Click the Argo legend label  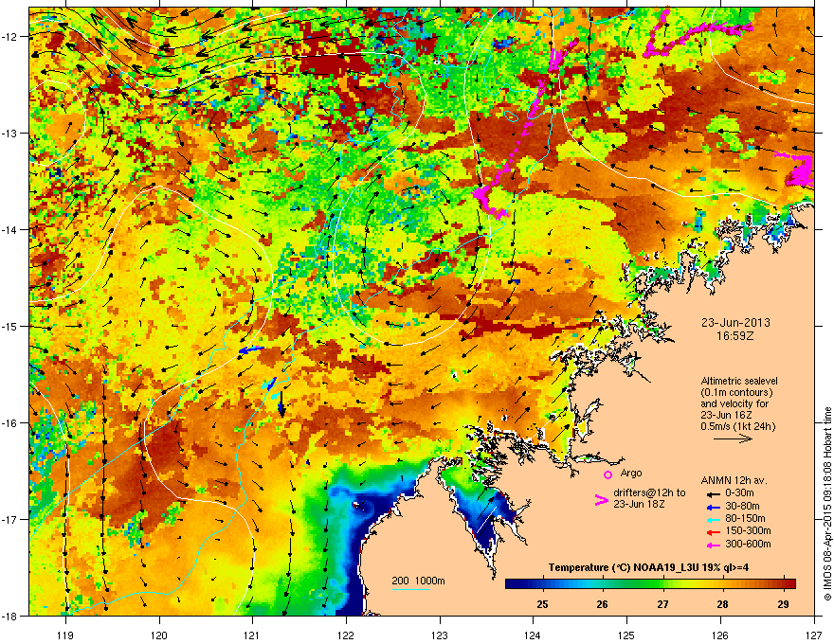click(x=631, y=473)
